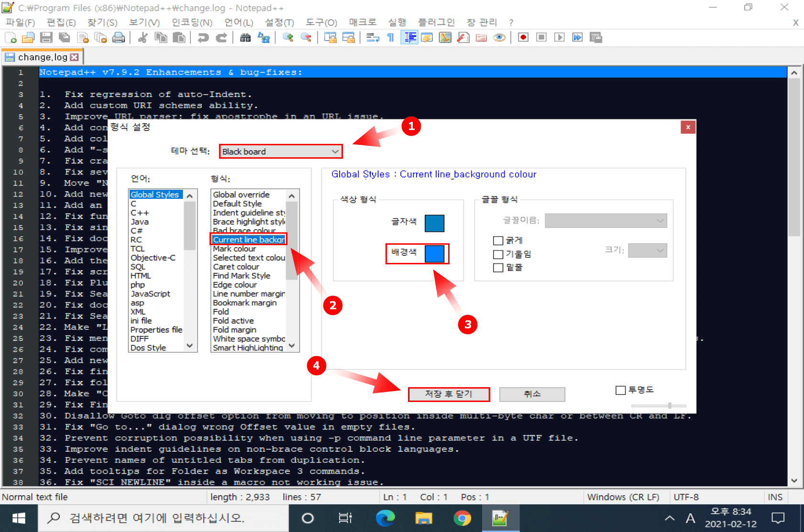Click the editor vertical scrollbar thumb
This screenshot has height=532, width=804.
click(x=794, y=158)
